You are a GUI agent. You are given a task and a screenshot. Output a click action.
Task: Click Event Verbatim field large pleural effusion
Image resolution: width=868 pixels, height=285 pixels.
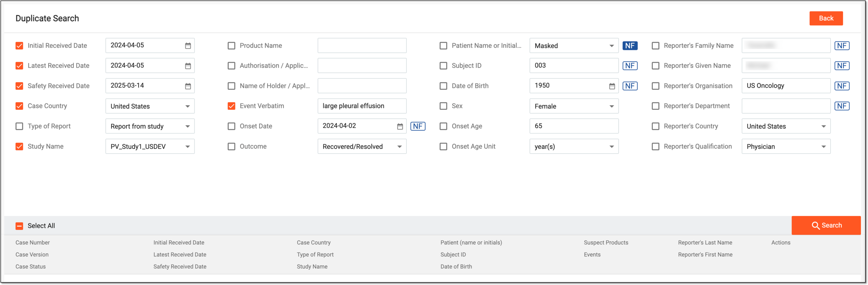(x=362, y=106)
